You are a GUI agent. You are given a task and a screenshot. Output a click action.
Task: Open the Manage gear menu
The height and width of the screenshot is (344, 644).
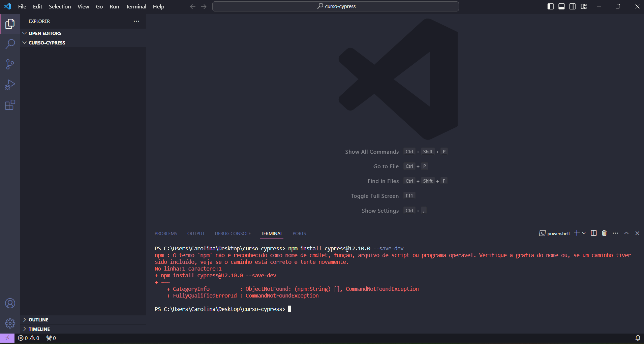[x=10, y=323]
